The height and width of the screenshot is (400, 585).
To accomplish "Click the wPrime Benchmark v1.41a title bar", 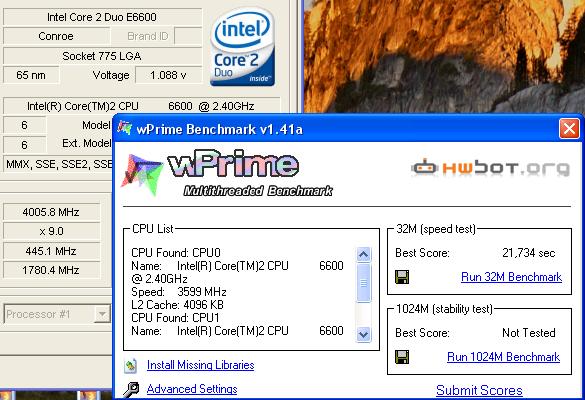I will click(x=347, y=129).
